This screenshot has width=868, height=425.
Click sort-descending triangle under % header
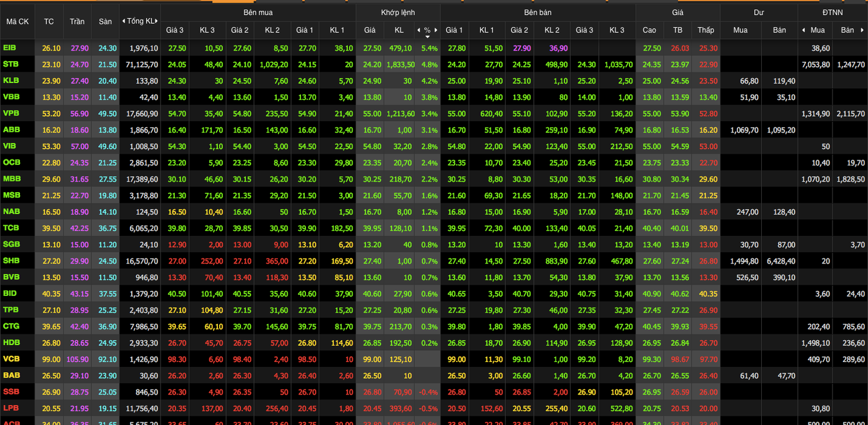tap(427, 37)
